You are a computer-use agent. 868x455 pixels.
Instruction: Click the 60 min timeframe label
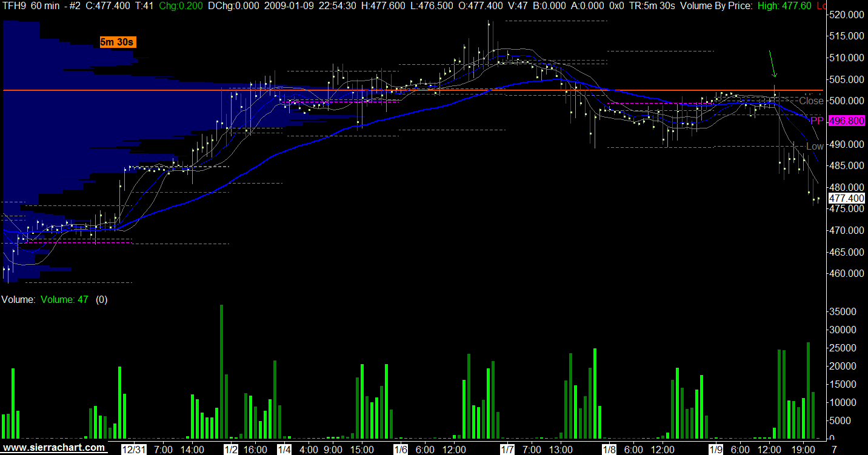[44, 5]
